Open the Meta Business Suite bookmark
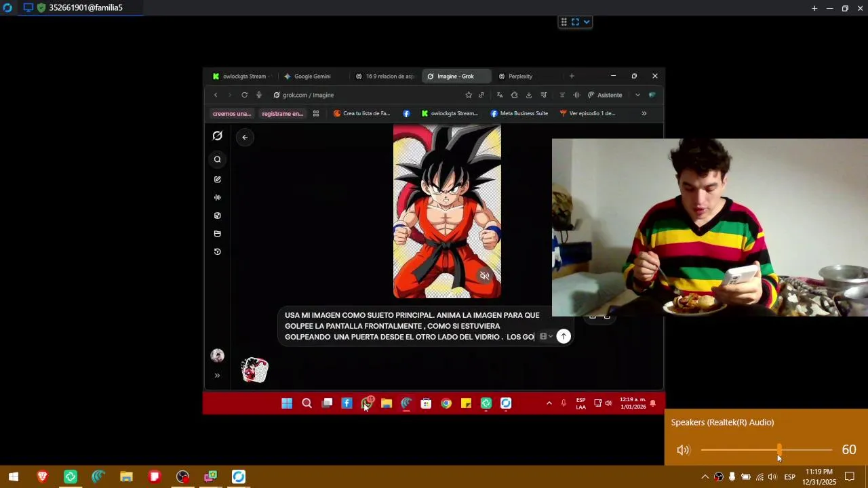Screen dimensions: 868x488 pos(519,114)
